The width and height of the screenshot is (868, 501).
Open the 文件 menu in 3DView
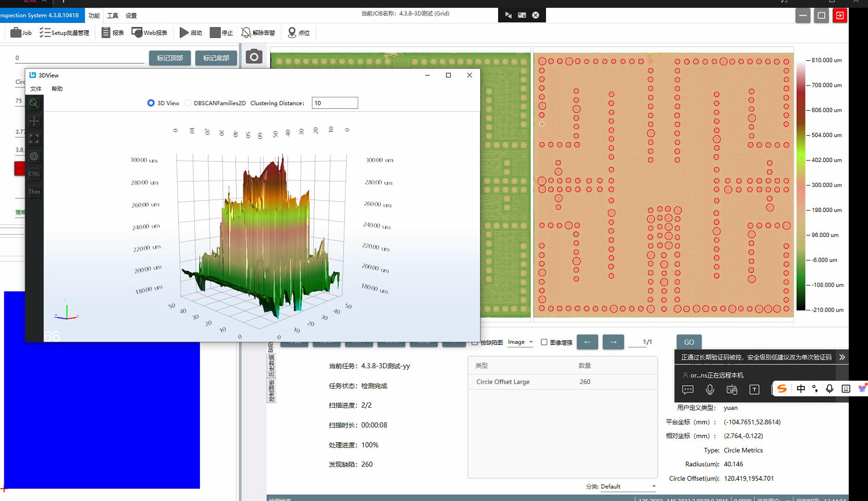(36, 89)
